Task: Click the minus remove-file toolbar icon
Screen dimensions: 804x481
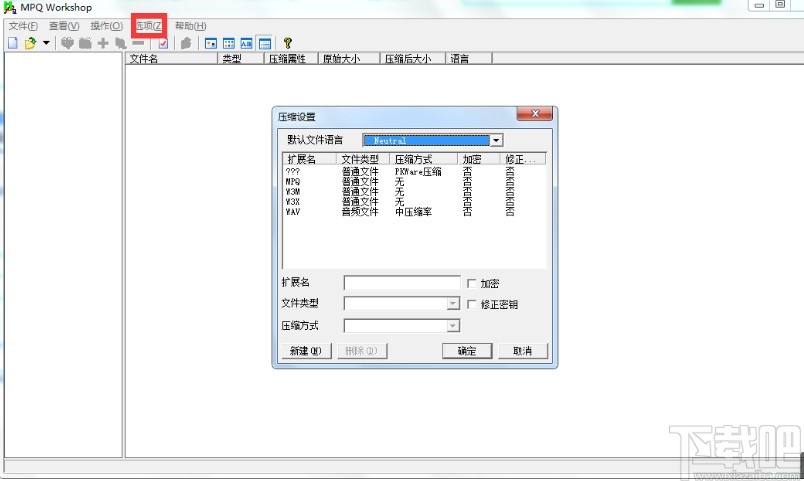Action: pyautogui.click(x=138, y=43)
